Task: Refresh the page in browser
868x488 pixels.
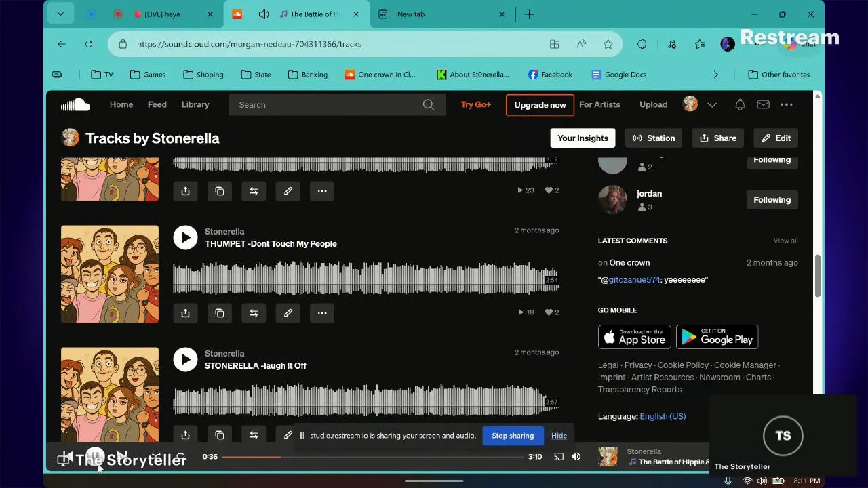Action: 88,44
